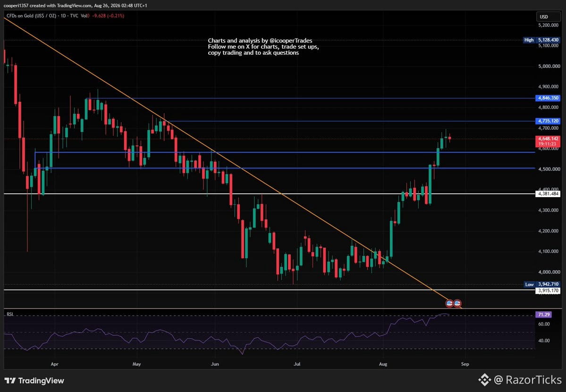Click the 4,100.000 price axis label
The image size is (566, 392).
pyautogui.click(x=549, y=251)
